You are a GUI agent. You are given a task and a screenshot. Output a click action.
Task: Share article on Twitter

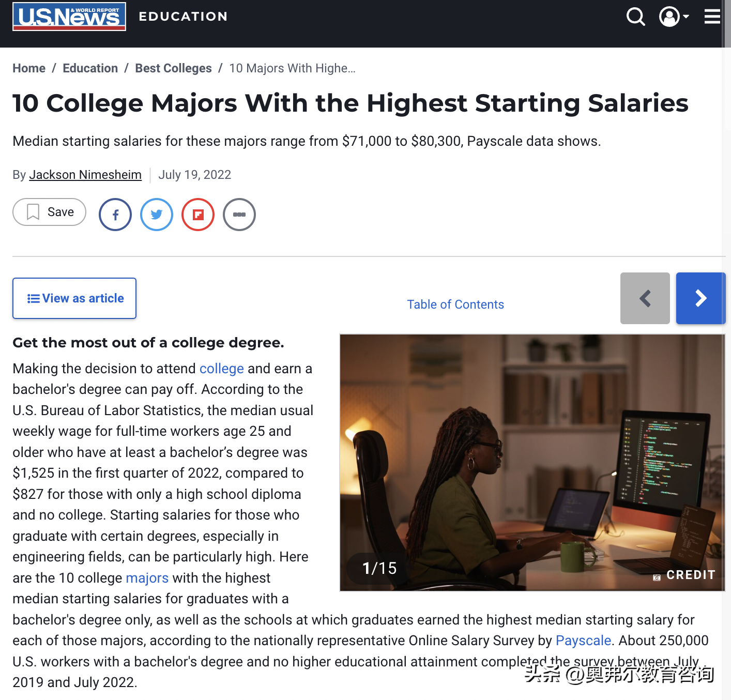pyautogui.click(x=157, y=215)
